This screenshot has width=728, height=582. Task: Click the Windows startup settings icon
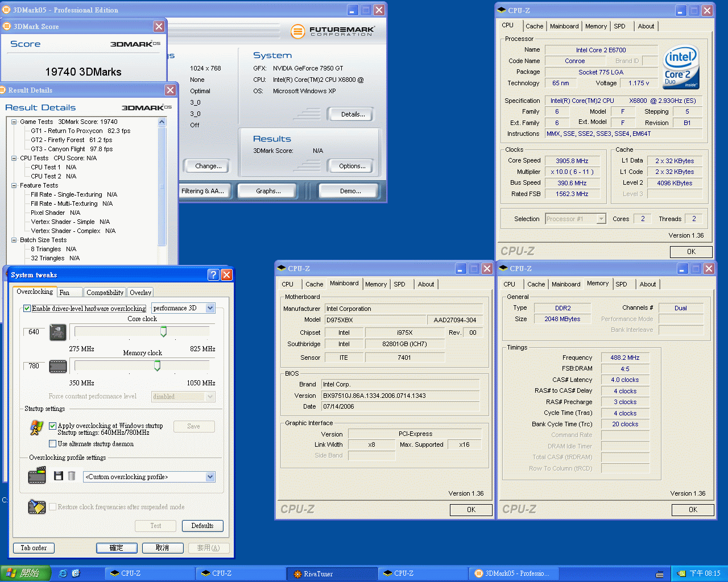click(x=36, y=427)
